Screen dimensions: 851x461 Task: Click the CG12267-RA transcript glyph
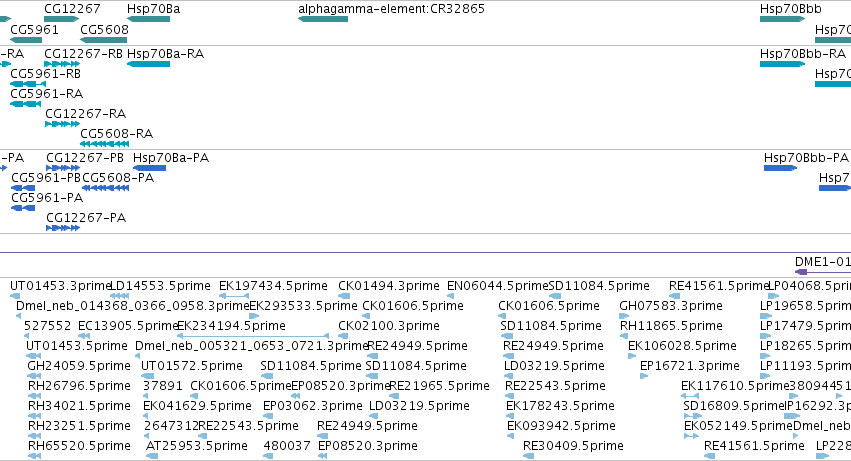pyautogui.click(x=62, y=124)
